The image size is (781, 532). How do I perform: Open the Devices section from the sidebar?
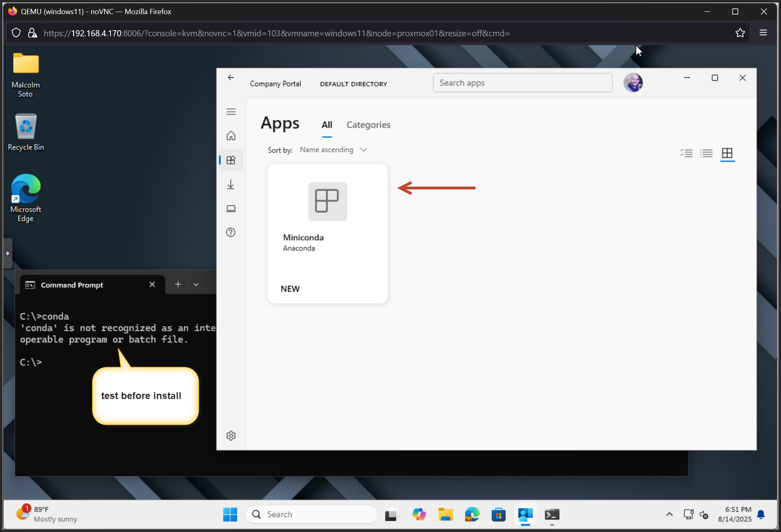tap(231, 208)
